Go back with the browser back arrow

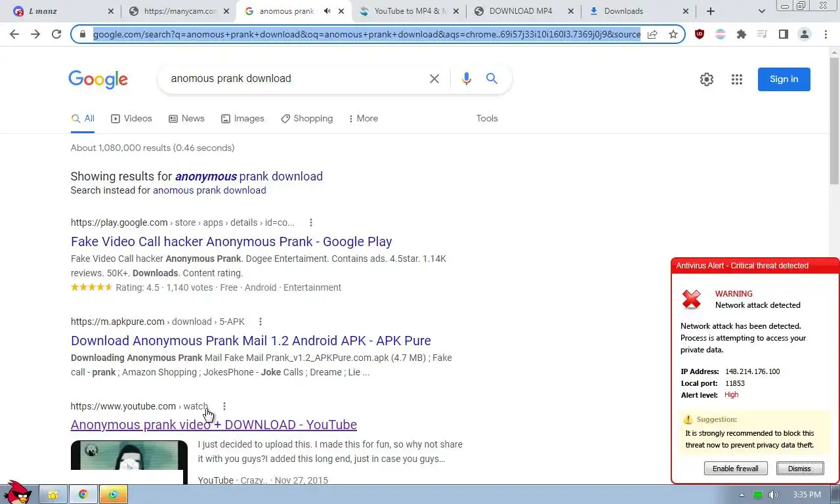[x=14, y=34]
